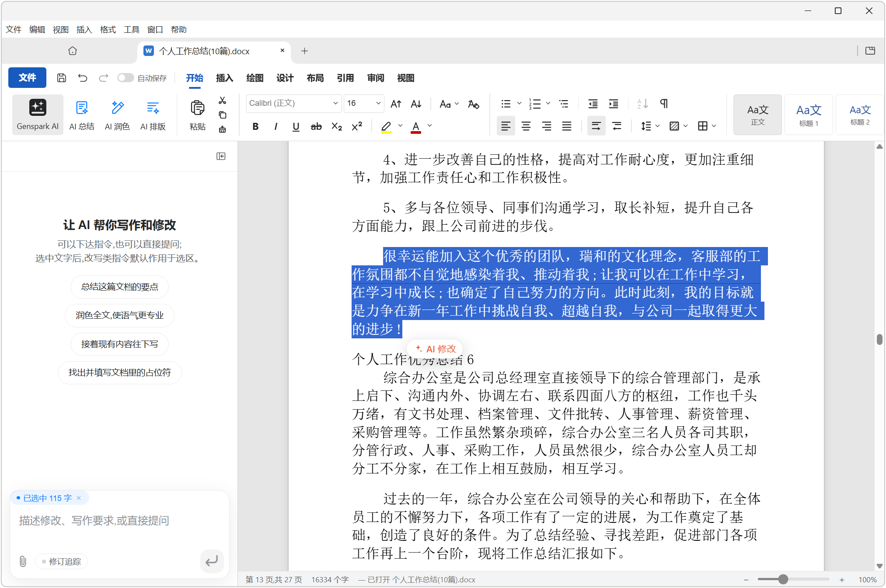The height and width of the screenshot is (588, 886).
Task: Toggle underline formatting
Action: pyautogui.click(x=296, y=126)
